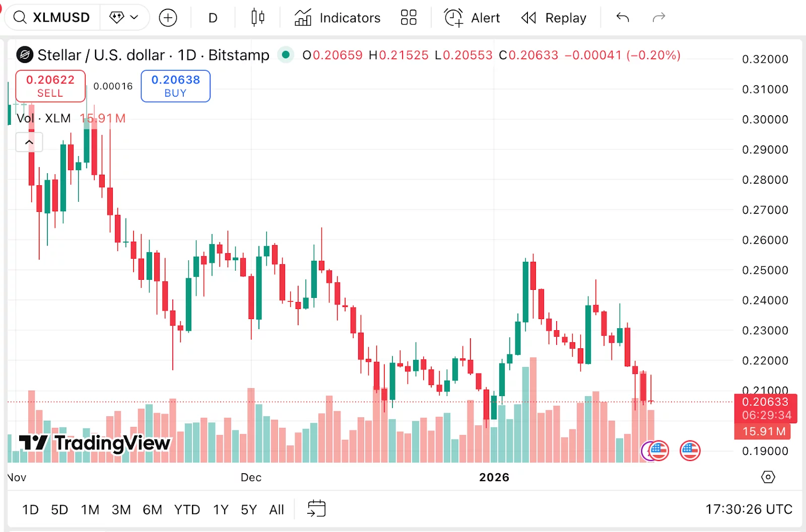Collapse the legend with the chevron toggle
Image resolution: width=806 pixels, height=532 pixels.
coord(29,142)
